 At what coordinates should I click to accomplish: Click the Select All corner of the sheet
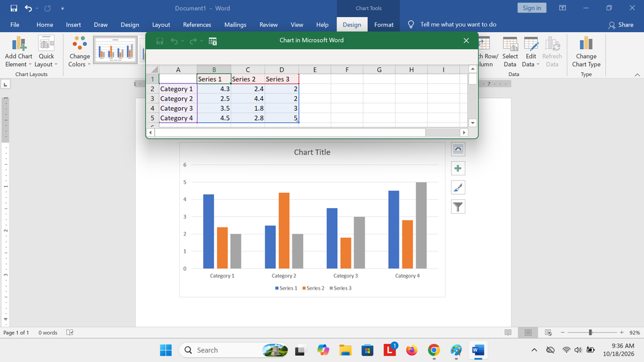click(x=153, y=69)
